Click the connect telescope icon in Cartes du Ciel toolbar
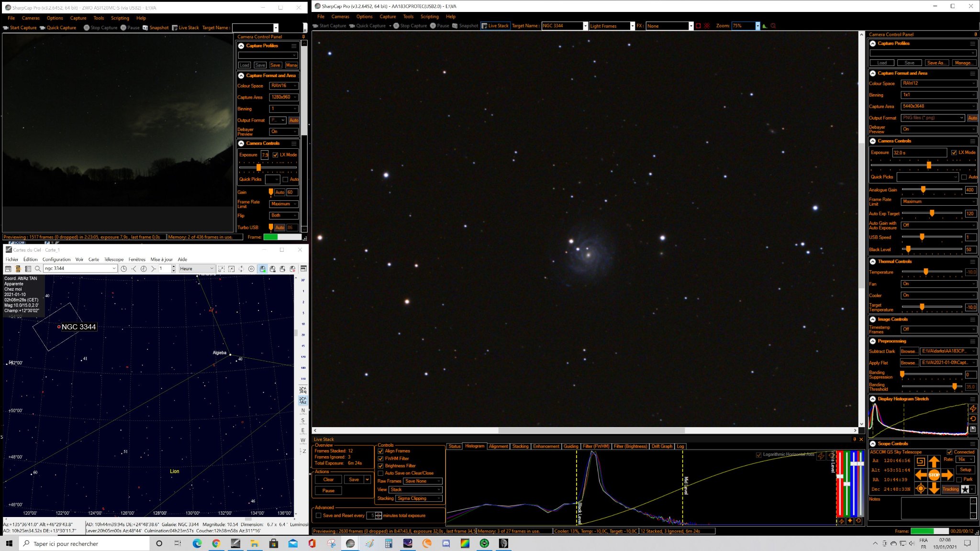Image resolution: width=980 pixels, height=551 pixels. click(x=262, y=269)
